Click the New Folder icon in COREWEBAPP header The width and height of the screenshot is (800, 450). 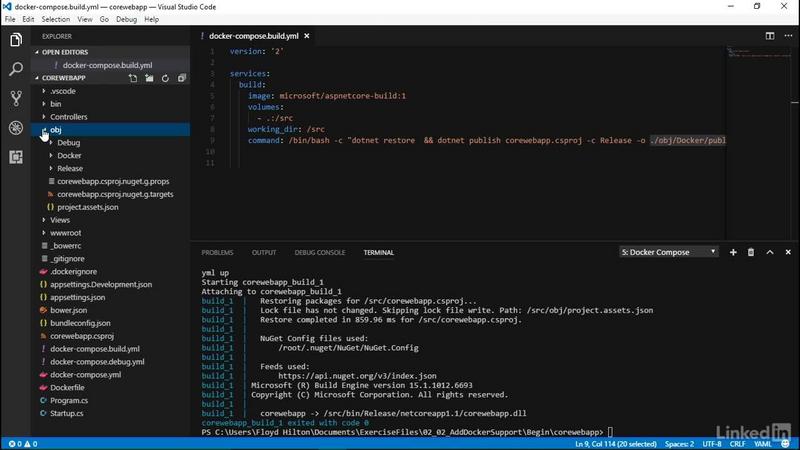(149, 78)
